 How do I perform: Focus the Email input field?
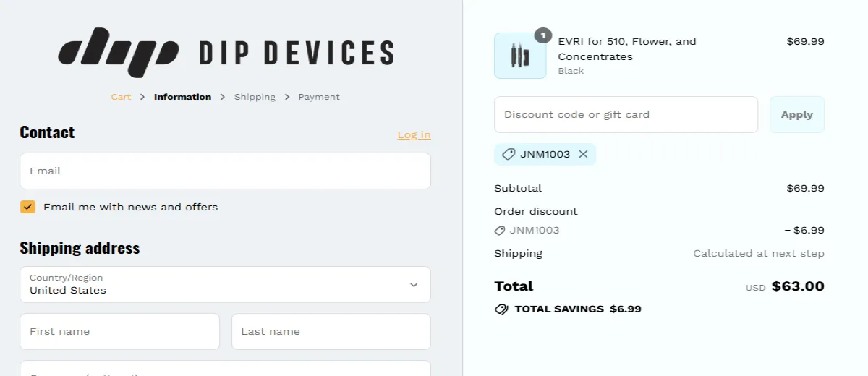coord(225,171)
